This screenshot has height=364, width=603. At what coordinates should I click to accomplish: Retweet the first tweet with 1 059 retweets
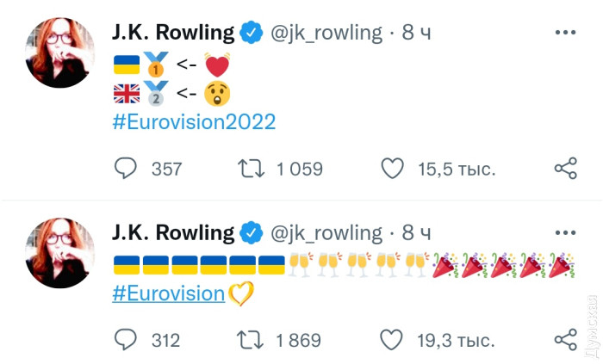click(251, 169)
